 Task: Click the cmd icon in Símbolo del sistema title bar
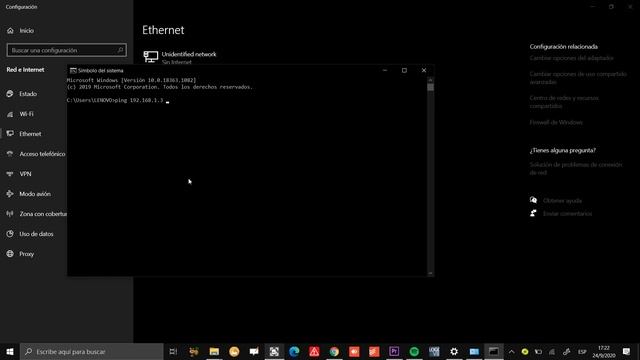73,71
